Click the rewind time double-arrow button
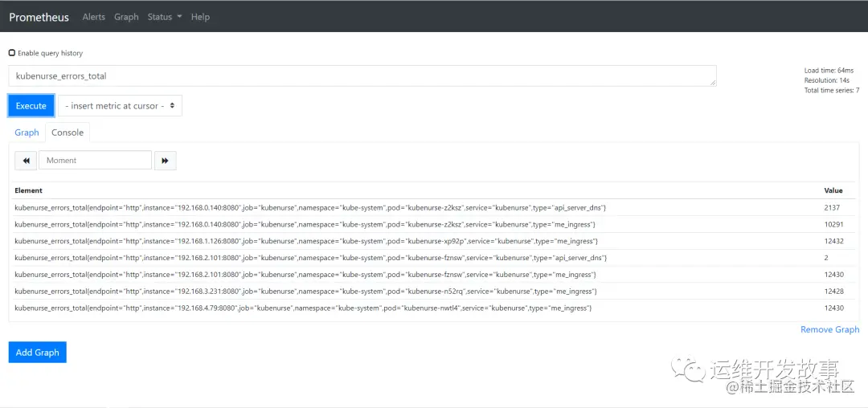Screen dimensions: 868x408 (26, 161)
